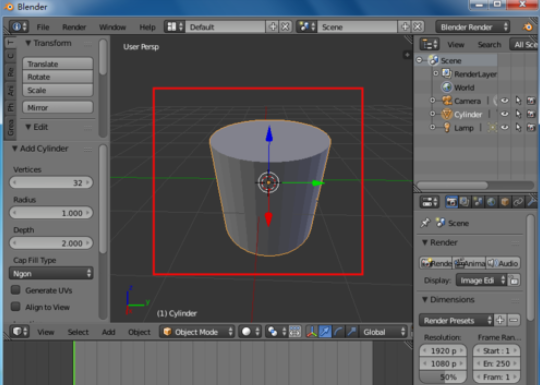Click the Blender logo icon in header
Screen dimensions: 540x385
tap(527, 27)
